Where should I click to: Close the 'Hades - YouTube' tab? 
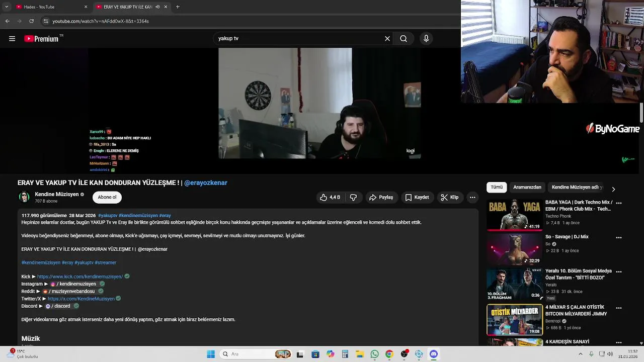pyautogui.click(x=86, y=7)
